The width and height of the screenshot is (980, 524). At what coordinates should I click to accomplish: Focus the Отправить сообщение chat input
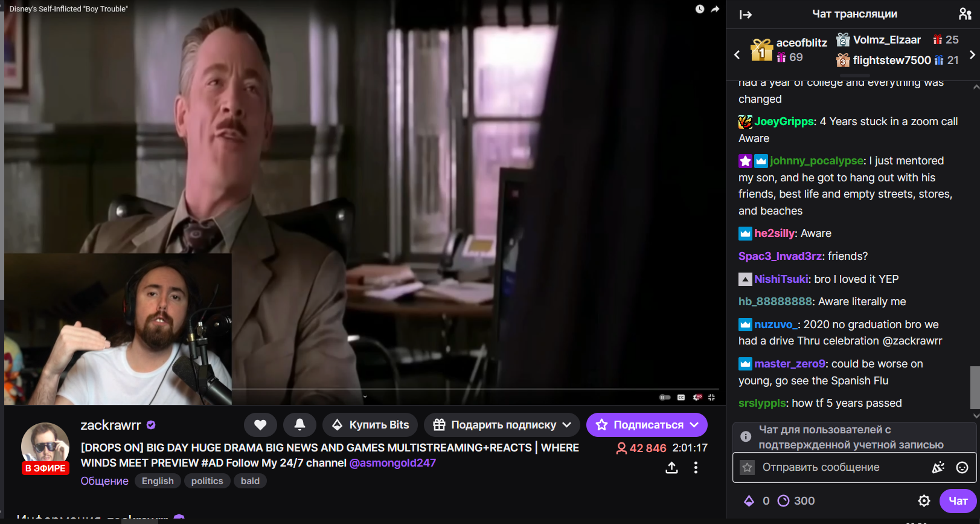[x=854, y=467]
